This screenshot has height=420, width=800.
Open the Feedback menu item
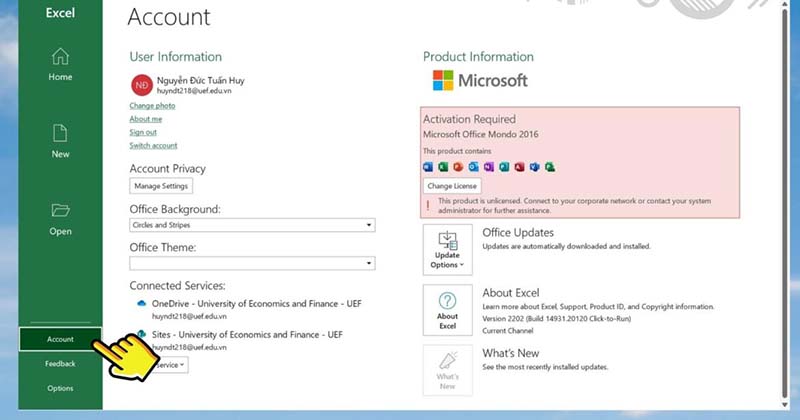point(60,364)
